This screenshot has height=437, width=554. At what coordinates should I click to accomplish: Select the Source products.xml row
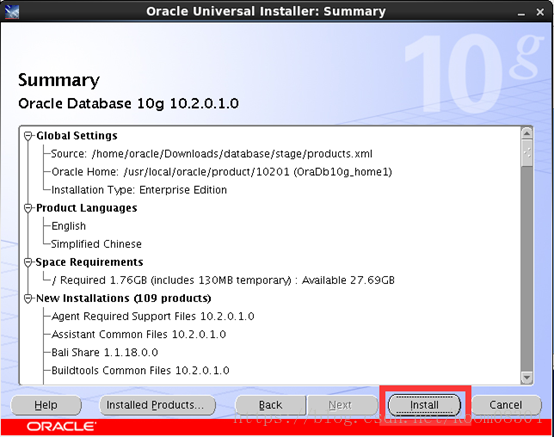[x=212, y=154]
